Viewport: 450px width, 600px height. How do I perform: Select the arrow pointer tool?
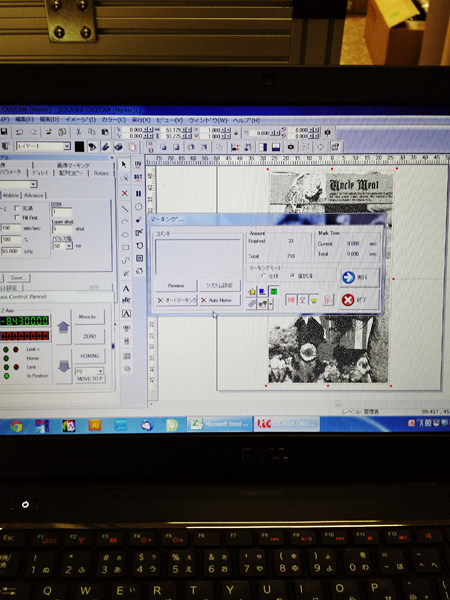coord(124,165)
